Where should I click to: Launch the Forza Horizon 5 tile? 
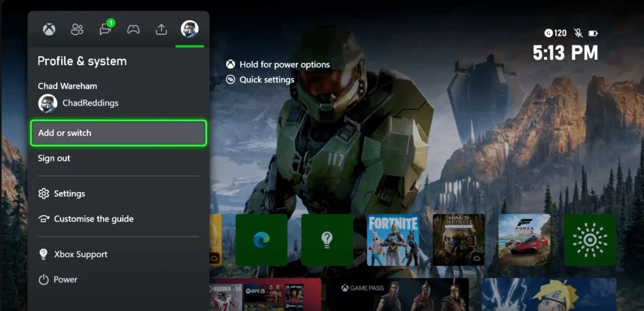click(525, 239)
